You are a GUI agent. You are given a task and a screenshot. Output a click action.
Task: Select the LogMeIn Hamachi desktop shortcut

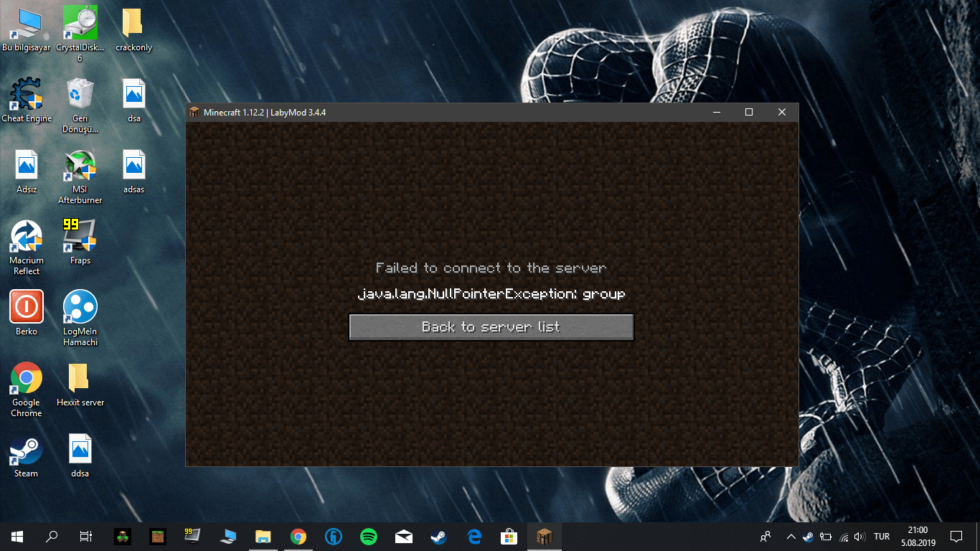80,319
